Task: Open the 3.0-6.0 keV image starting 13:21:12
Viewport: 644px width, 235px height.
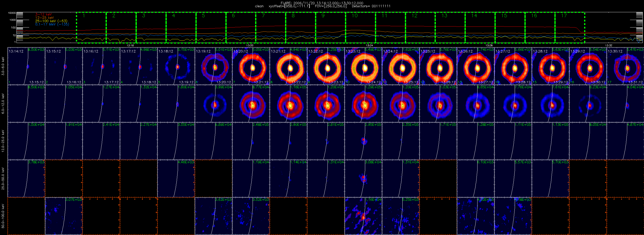Action: click(x=289, y=66)
